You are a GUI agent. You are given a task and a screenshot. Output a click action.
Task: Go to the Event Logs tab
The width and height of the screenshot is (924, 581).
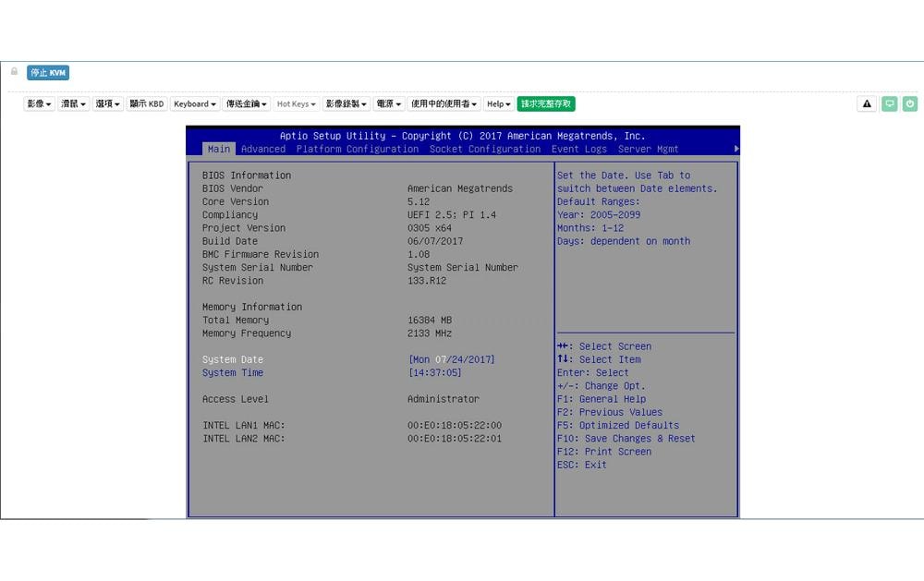coord(579,149)
